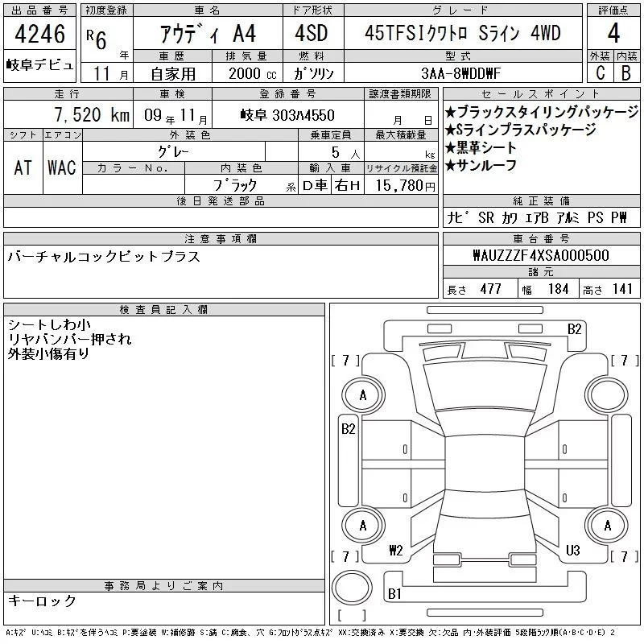Click the top-left wheel circle marked A
This screenshot has height=644, width=644.
pos(362,395)
